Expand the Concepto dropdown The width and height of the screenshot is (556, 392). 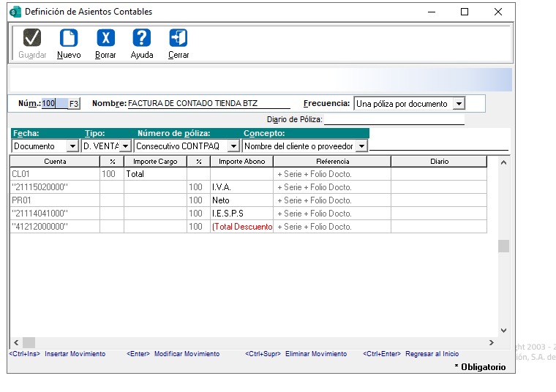(361, 146)
